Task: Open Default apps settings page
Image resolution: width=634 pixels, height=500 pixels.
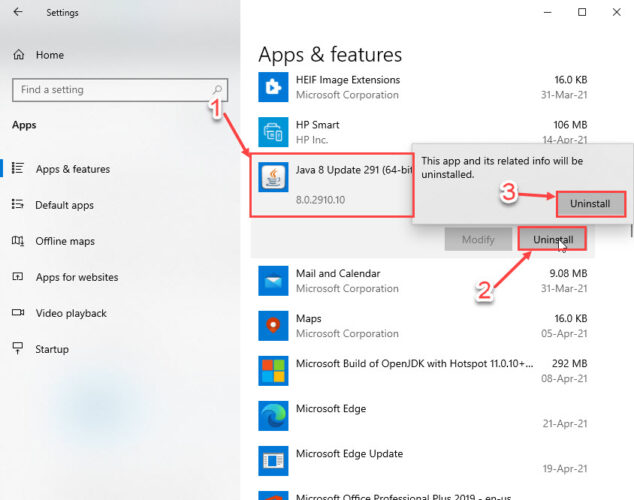Action: [64, 205]
